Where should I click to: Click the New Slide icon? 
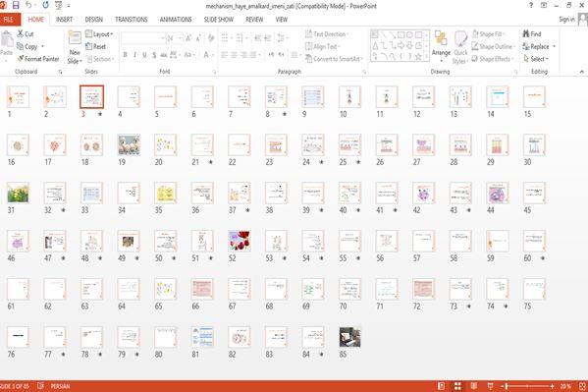click(75, 38)
